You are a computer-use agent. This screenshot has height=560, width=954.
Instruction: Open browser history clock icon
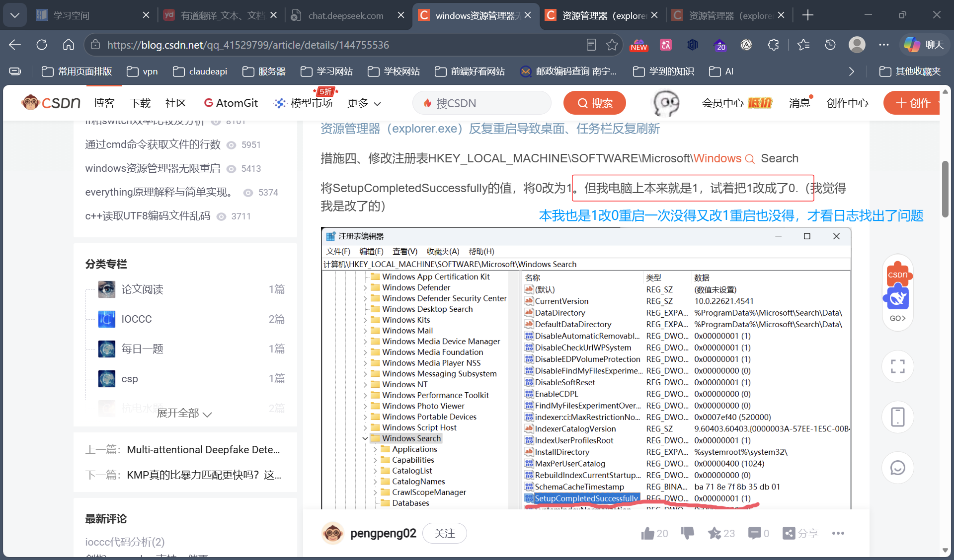(x=830, y=45)
